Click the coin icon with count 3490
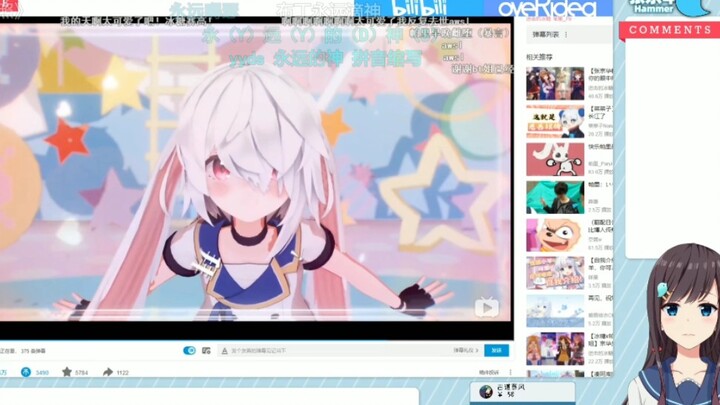The height and width of the screenshot is (405, 720). coord(26,372)
